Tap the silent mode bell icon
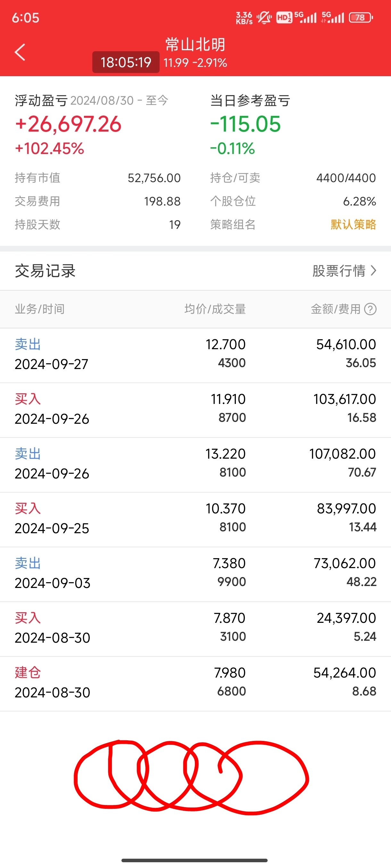The height and width of the screenshot is (868, 391). (264, 17)
